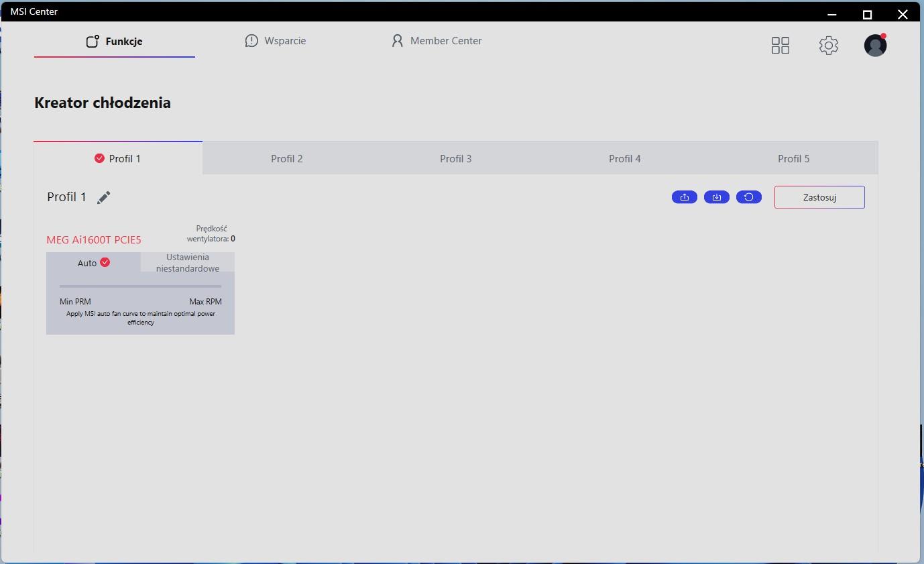This screenshot has width=924, height=564.
Task: Edit Profil 1 name with pencil icon
Action: click(103, 197)
